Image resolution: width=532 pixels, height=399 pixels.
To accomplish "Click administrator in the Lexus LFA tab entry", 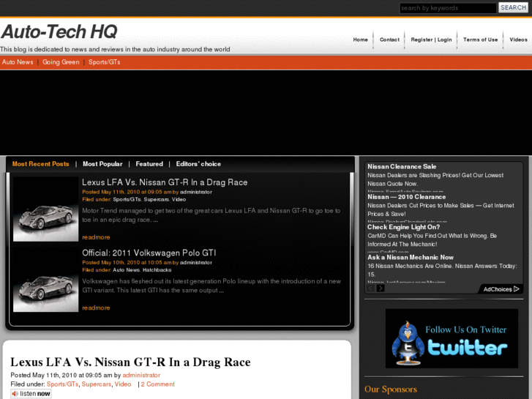I will point(196,192).
